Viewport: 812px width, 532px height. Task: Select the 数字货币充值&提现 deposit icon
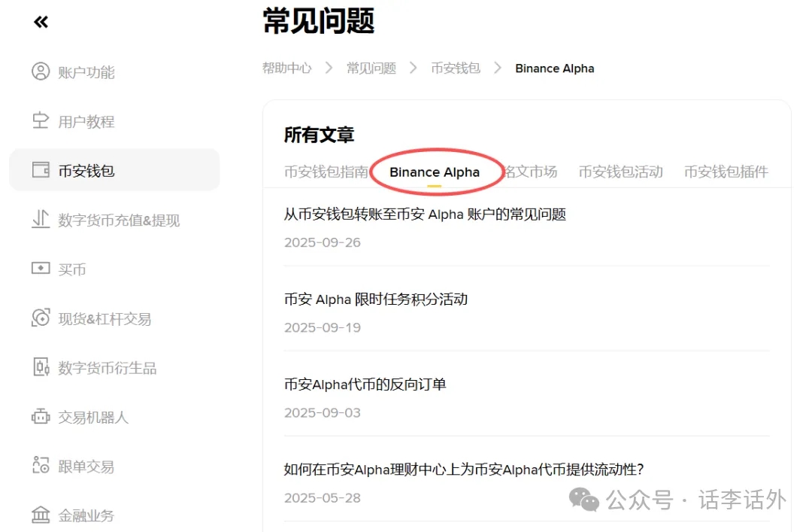41,220
